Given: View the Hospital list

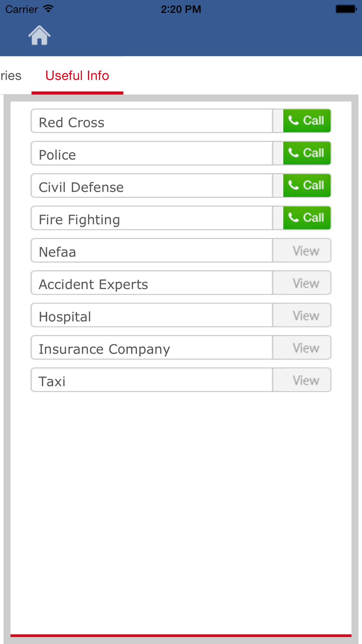Looking at the screenshot, I should point(302,315).
